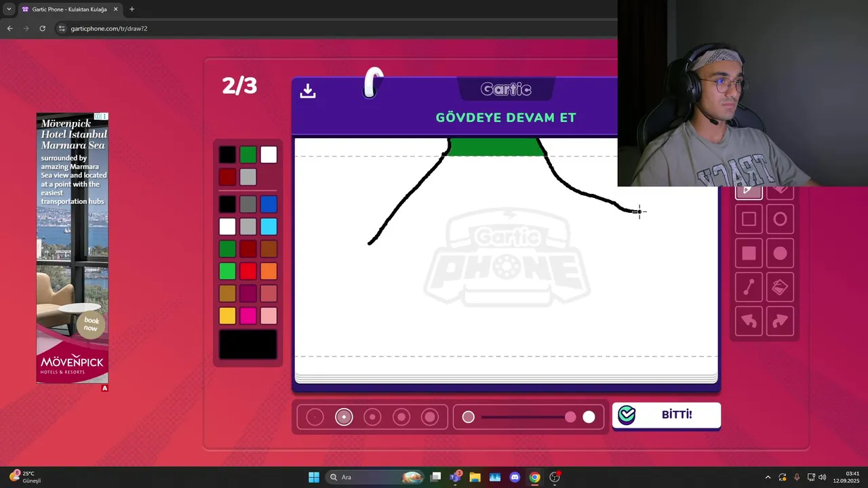Redo the undone stroke
Image resolution: width=868 pixels, height=488 pixels.
[x=780, y=321]
